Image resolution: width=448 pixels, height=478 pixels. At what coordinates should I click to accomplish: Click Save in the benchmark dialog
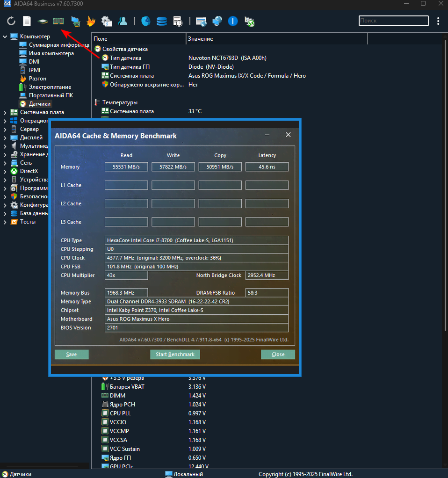point(72,355)
